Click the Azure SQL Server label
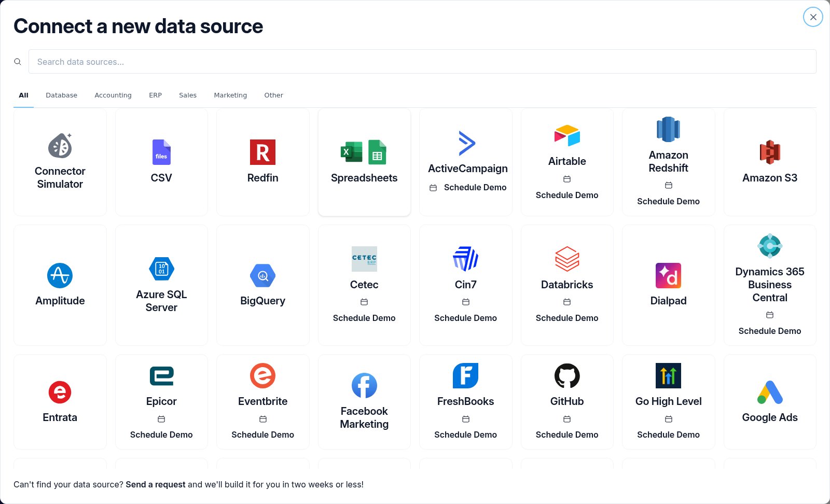Viewport: 830px width, 504px height. point(161,301)
